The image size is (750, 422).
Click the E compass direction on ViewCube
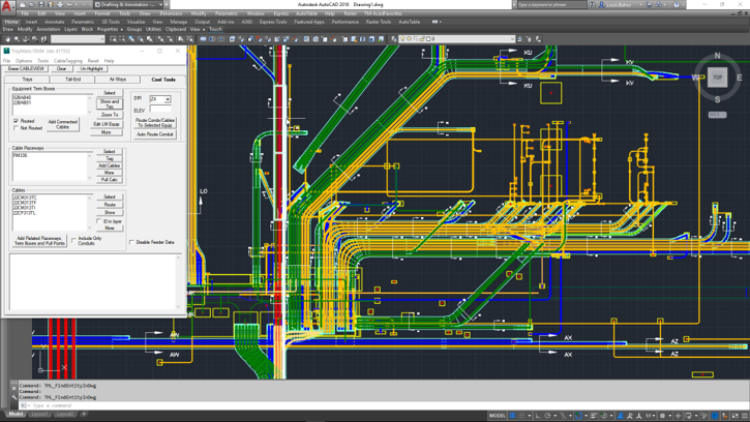click(x=737, y=77)
